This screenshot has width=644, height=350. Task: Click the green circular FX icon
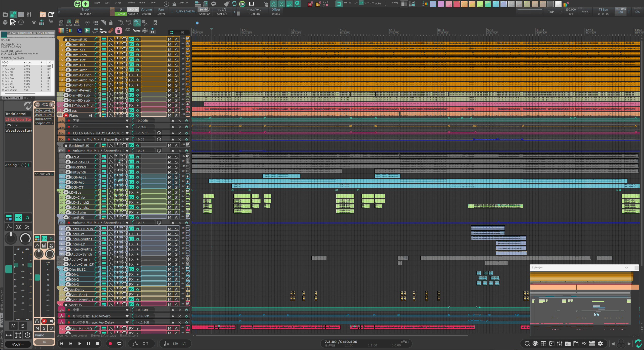(242, 4)
